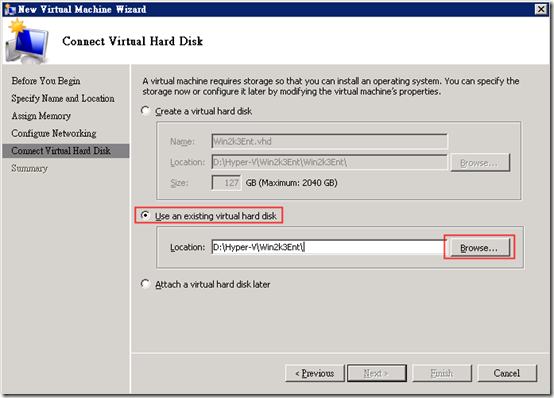The image size is (554, 398).
Task: Click the new disk Location path field
Action: pos(329,162)
